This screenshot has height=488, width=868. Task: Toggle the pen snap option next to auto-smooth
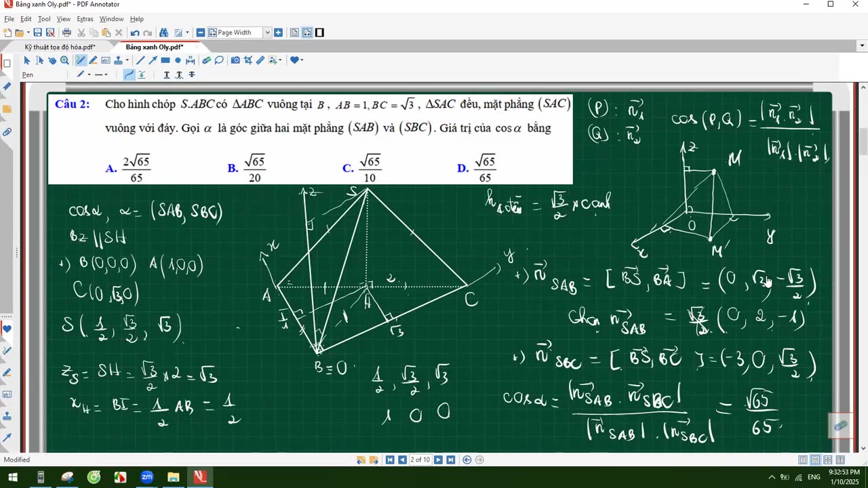point(141,75)
